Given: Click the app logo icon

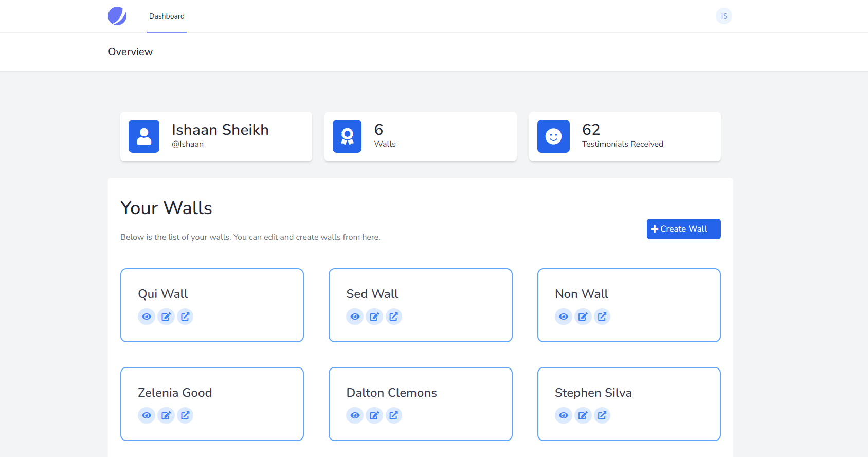Looking at the screenshot, I should click(x=117, y=16).
